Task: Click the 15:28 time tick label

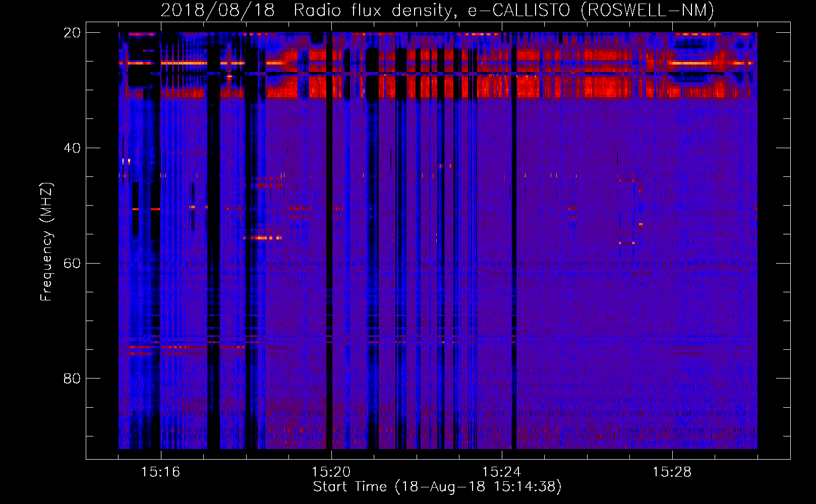Action: pyautogui.click(x=672, y=472)
